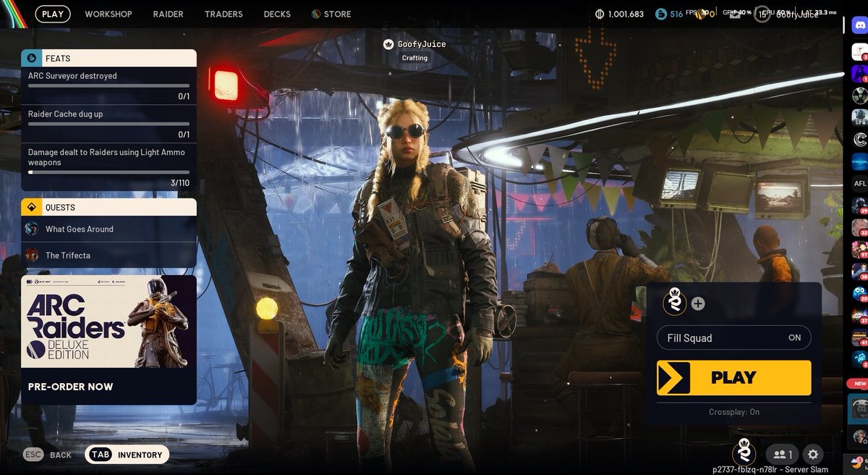The width and height of the screenshot is (868, 475).
Task: Click the ARC Surveyor destroyed feat
Action: tap(109, 85)
